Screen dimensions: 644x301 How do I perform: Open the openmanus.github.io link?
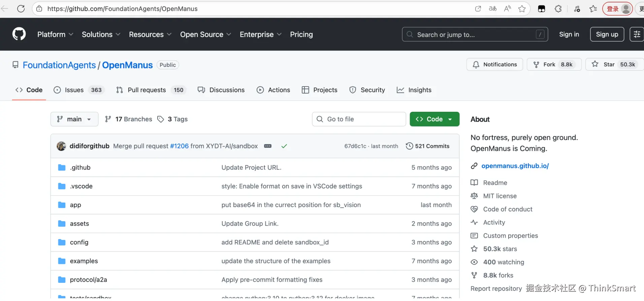click(515, 166)
